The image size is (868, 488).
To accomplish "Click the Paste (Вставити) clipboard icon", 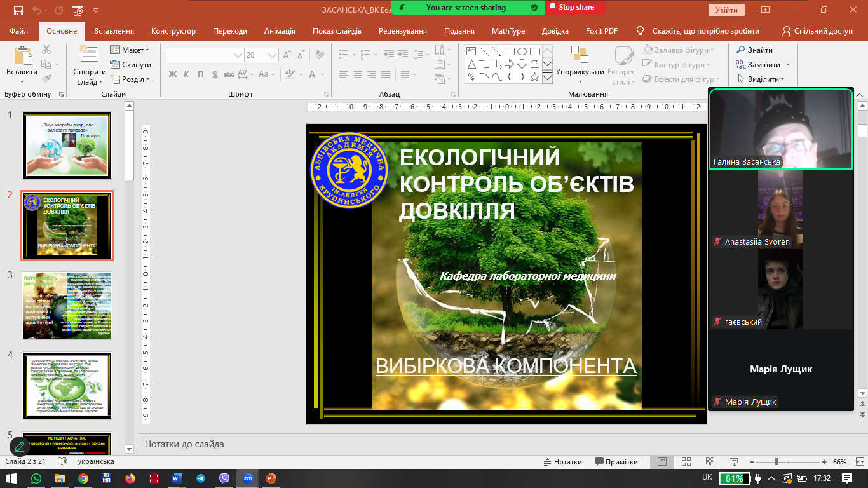I will pos(22,57).
